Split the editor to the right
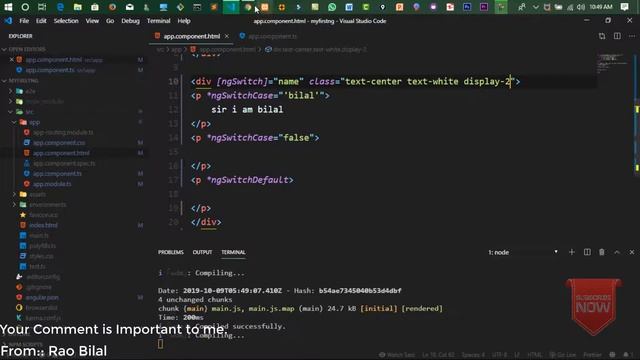This screenshot has height=360, width=640. click(x=617, y=36)
